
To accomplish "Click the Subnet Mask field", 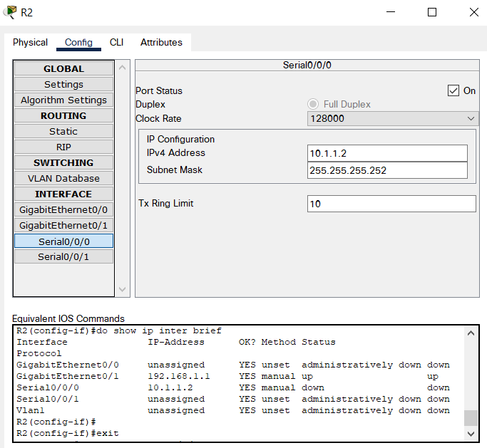I will [x=387, y=170].
